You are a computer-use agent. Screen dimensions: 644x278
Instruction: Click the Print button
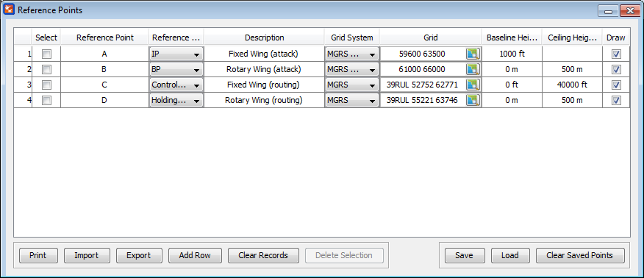38,255
